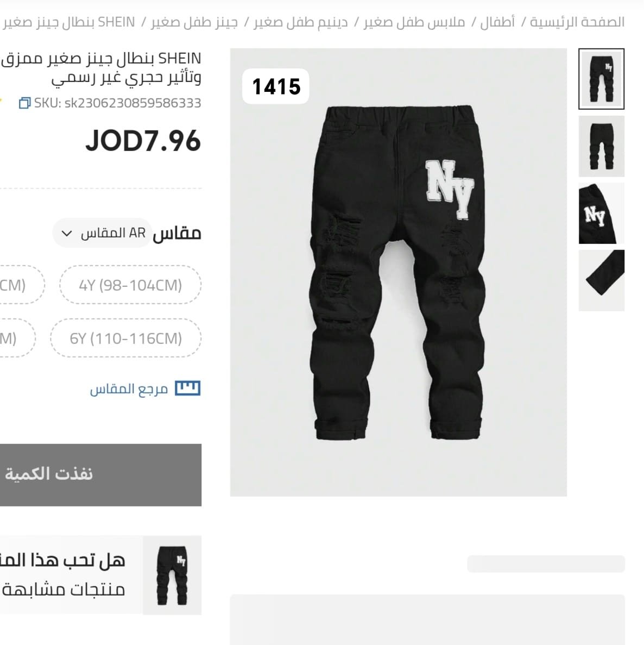This screenshot has width=644, height=645.
Task: Choose size 6Y (110-116CM)
Action: click(125, 338)
